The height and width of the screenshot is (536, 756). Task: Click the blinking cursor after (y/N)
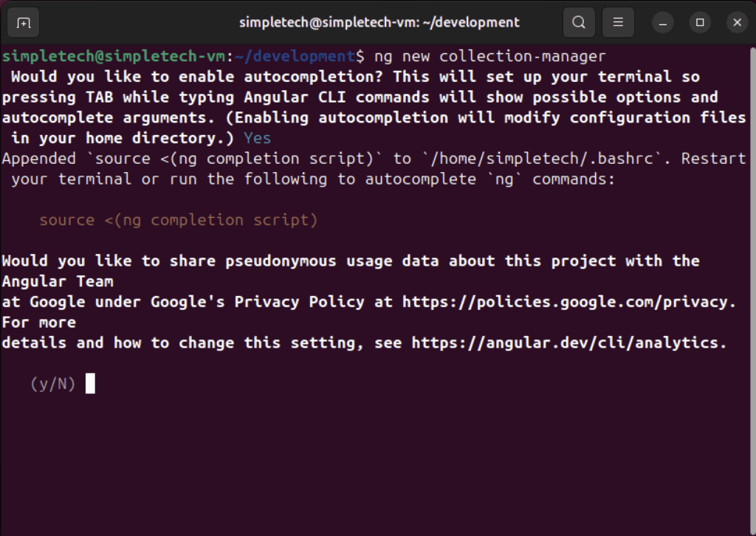click(x=90, y=384)
